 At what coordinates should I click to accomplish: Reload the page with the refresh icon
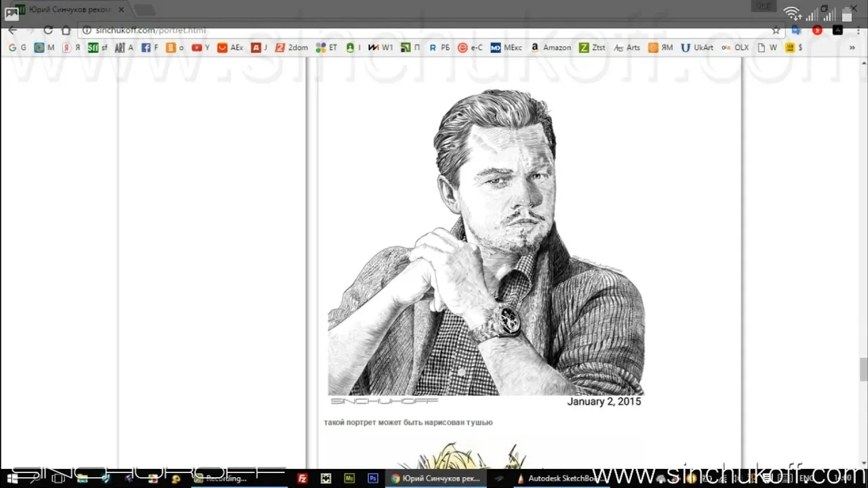[47, 30]
